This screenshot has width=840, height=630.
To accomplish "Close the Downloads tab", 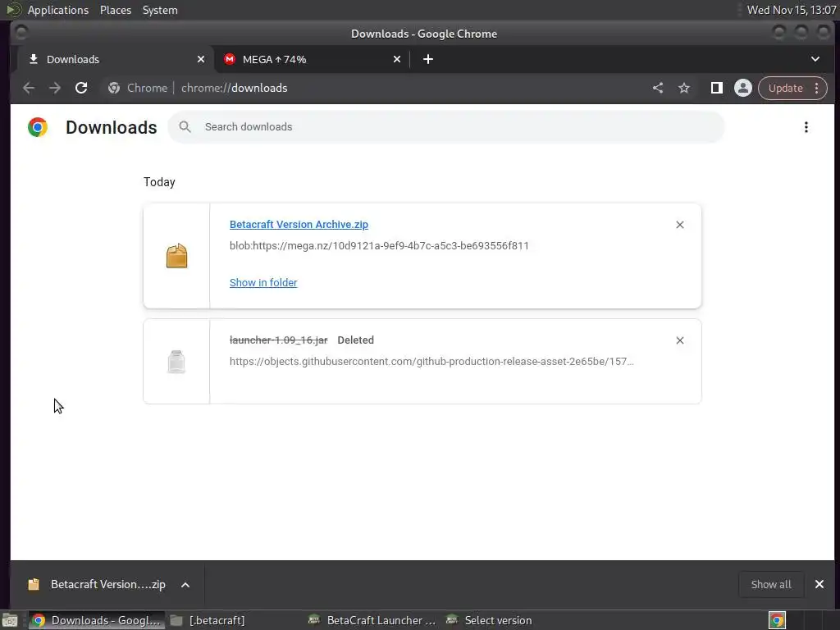I will (x=201, y=59).
